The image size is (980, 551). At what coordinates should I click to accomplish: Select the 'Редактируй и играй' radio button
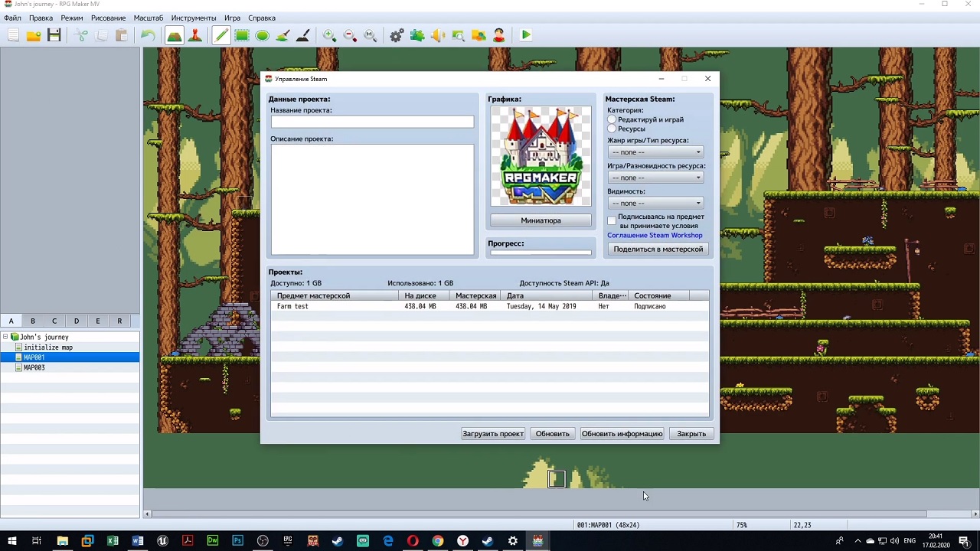(x=612, y=119)
